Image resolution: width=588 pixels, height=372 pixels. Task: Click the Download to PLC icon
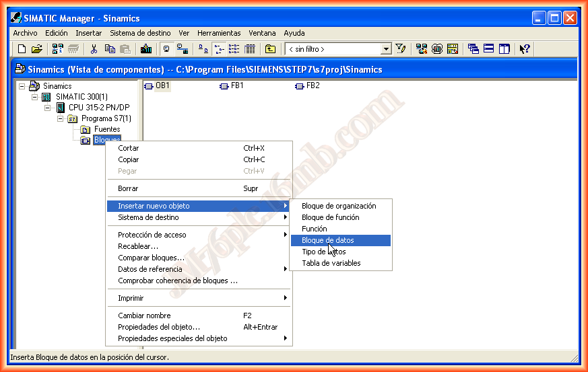(x=146, y=49)
